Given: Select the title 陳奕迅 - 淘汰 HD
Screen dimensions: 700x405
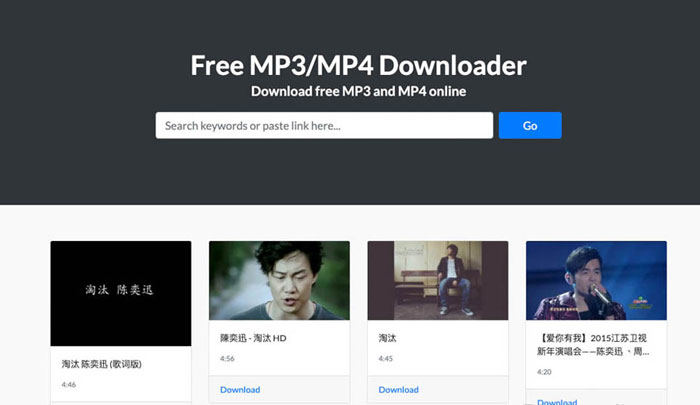Looking at the screenshot, I should click(x=253, y=338).
